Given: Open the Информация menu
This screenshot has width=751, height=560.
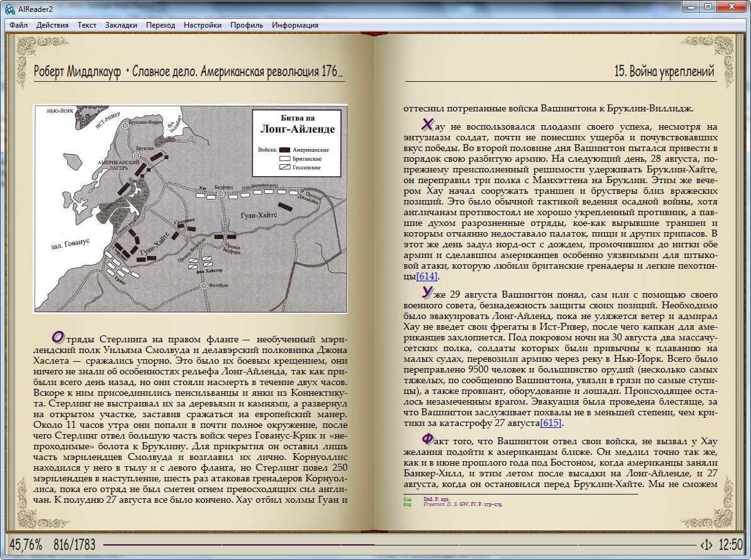Looking at the screenshot, I should click(295, 25).
